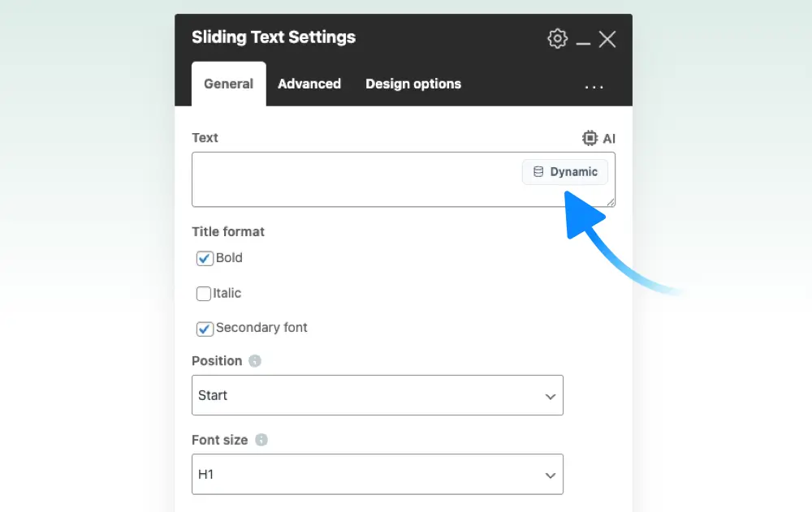Open the gear settings icon in header
Screen dimensions: 812x512
[x=557, y=38]
